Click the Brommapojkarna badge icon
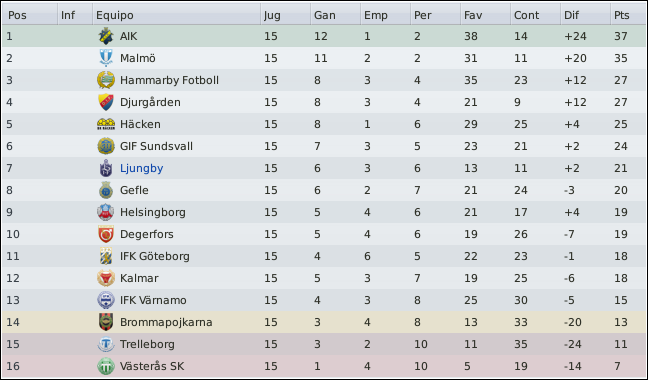 106,322
